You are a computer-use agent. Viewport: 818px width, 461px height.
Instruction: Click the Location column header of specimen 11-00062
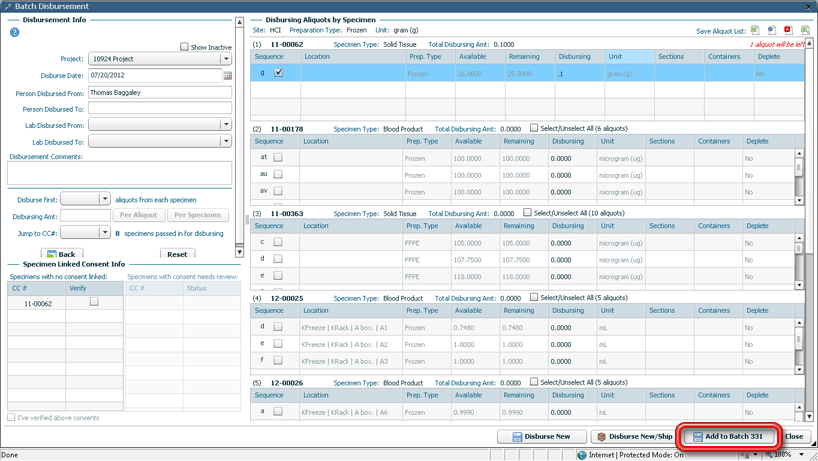tap(353, 56)
